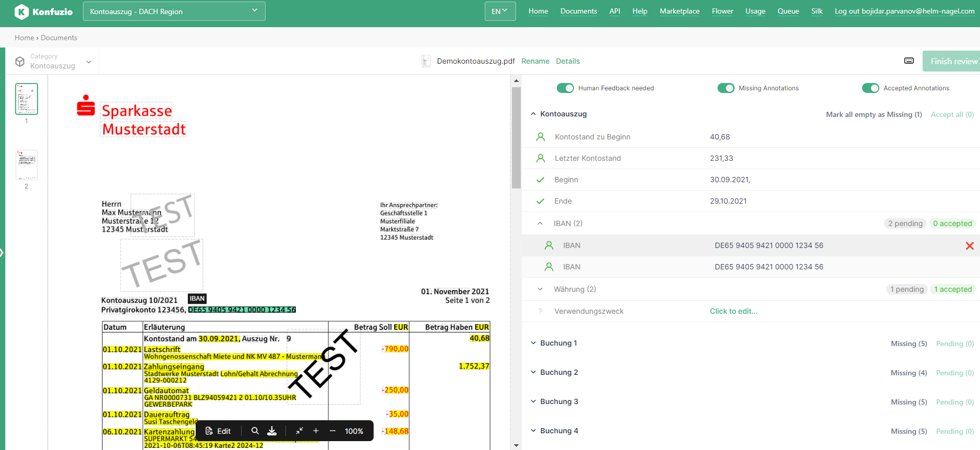Delete the highlighted IBAN annotation with red X
Viewport: 980px width, 450px height.
point(970,246)
